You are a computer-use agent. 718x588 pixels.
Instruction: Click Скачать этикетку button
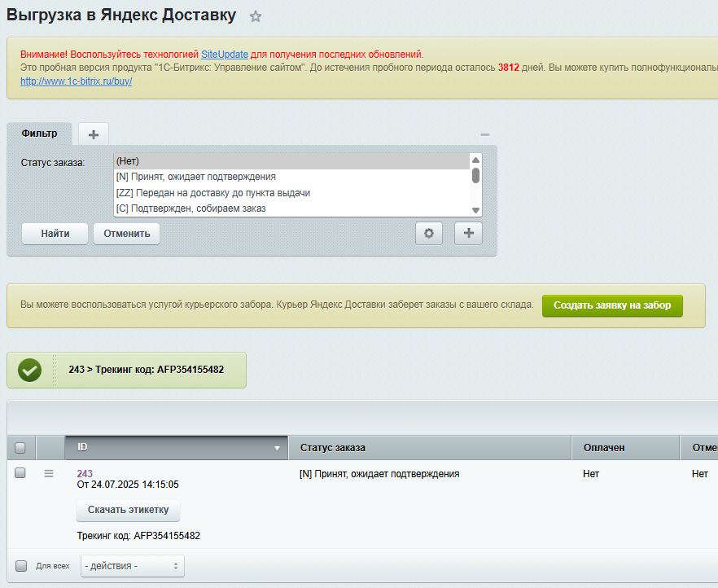click(x=129, y=510)
